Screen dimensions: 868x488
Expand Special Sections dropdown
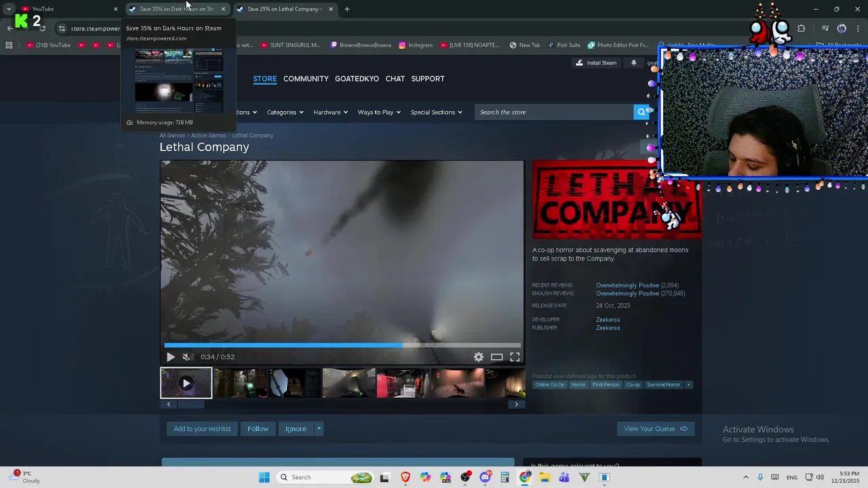[x=437, y=113]
